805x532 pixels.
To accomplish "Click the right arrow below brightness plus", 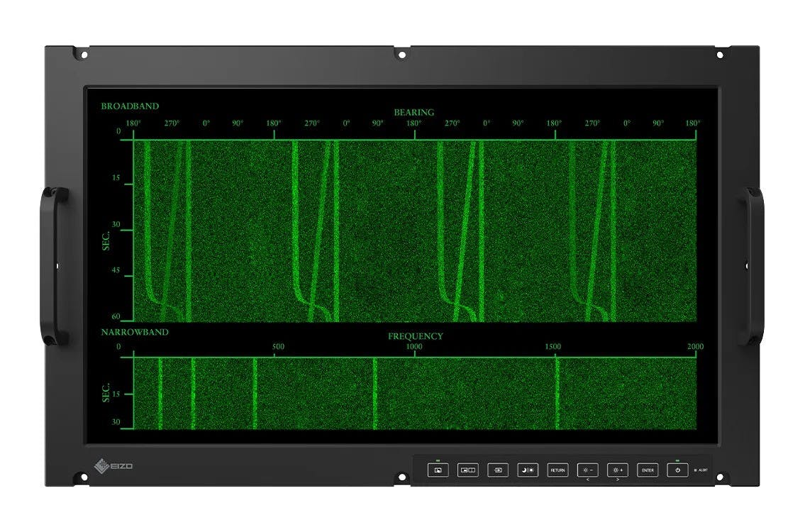I will pos(618,478).
